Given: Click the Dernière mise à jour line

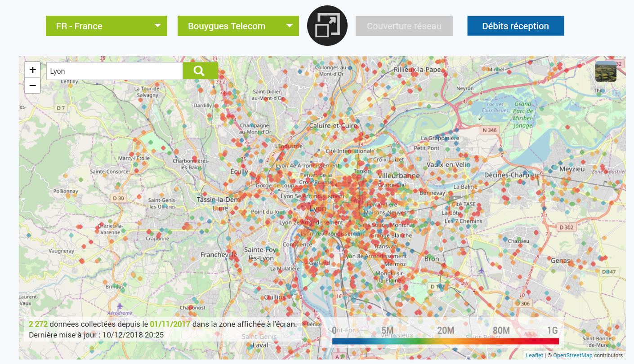Looking at the screenshot, I should click(x=96, y=335).
